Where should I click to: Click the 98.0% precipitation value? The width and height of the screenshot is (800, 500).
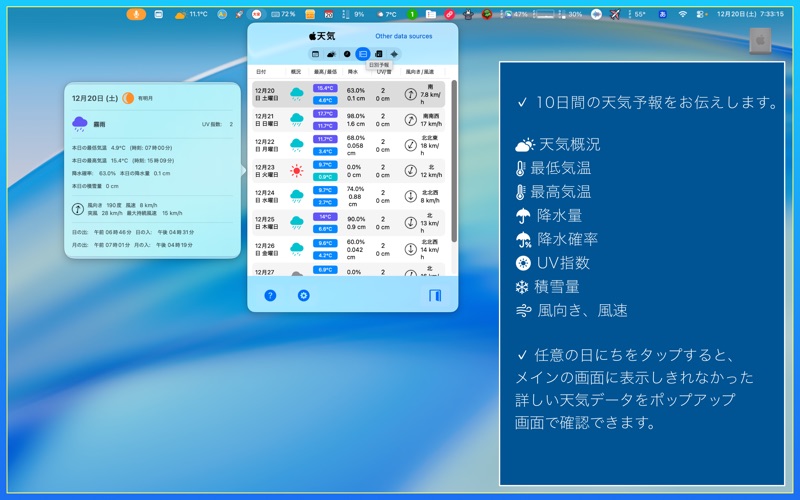pyautogui.click(x=356, y=116)
